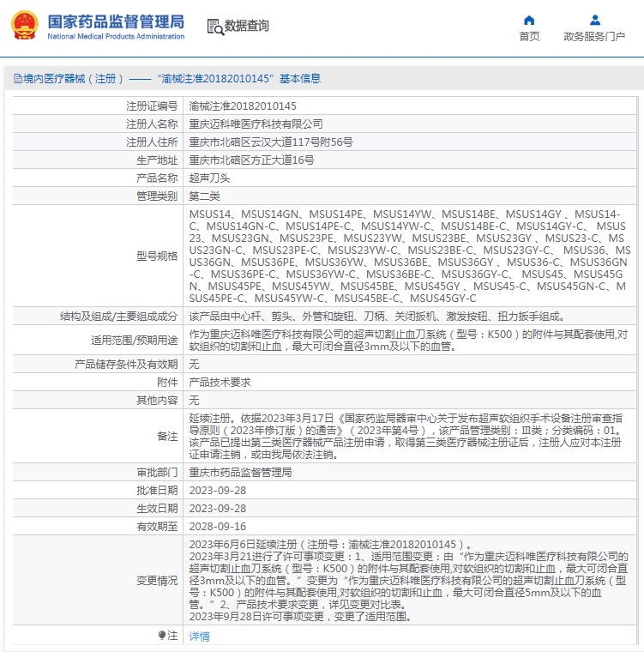Click the 注册人住所 row label
The height and width of the screenshot is (652, 644).
(152, 142)
